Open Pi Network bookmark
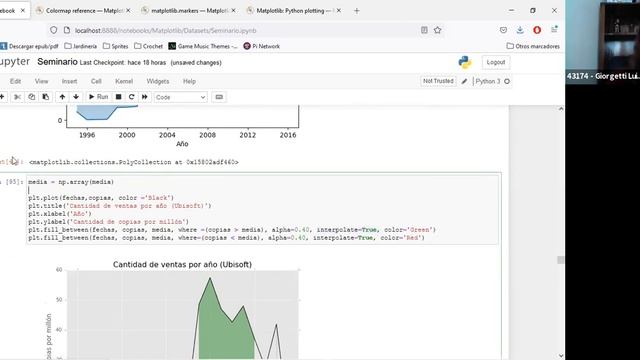This screenshot has height=360, width=640. [x=262, y=46]
